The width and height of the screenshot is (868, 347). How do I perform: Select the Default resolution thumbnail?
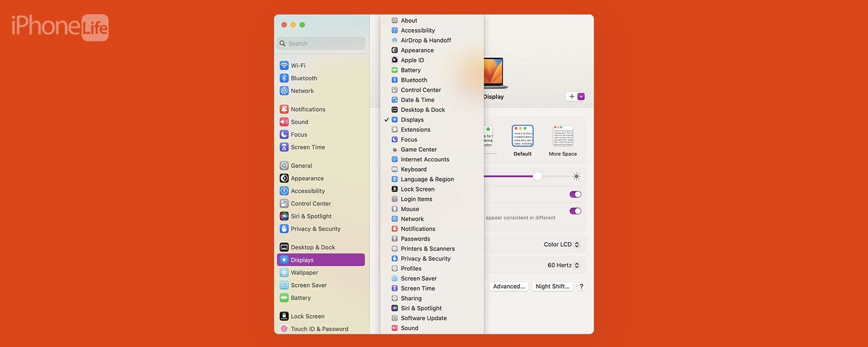(522, 136)
